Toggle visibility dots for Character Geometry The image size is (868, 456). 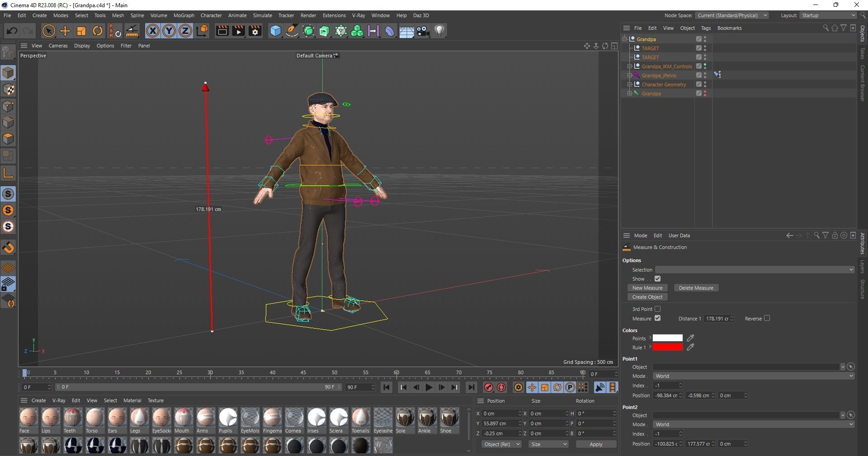[x=705, y=84]
